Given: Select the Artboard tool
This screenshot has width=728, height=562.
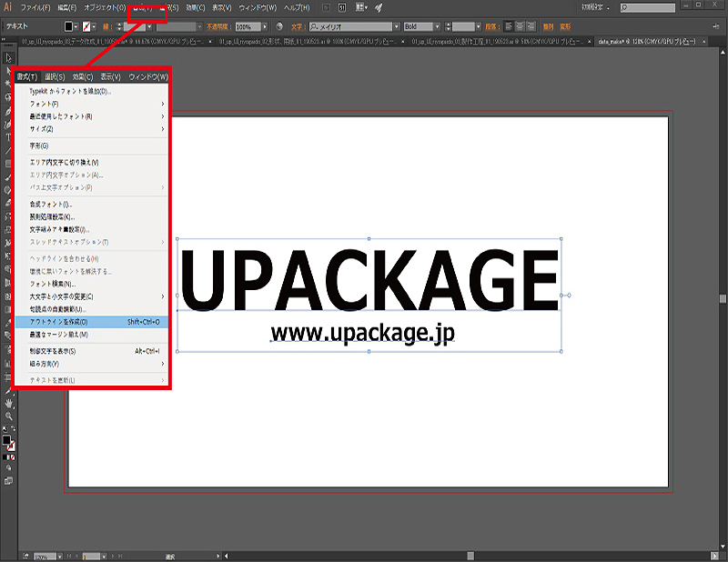Looking at the screenshot, I should (8, 376).
